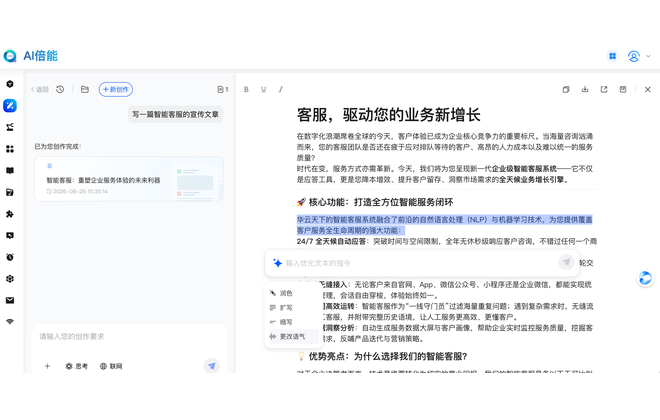Toggle the 思考 thinking mode
The image size is (660, 420).
coord(77,366)
